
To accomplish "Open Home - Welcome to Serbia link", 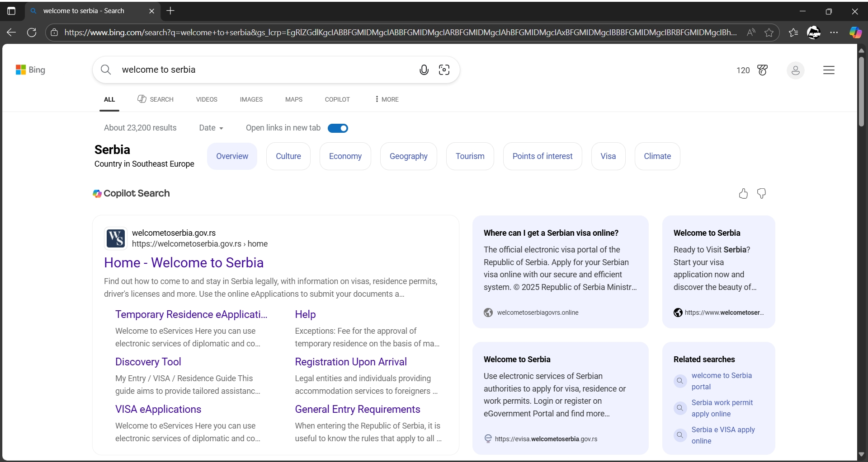I will click(x=184, y=263).
